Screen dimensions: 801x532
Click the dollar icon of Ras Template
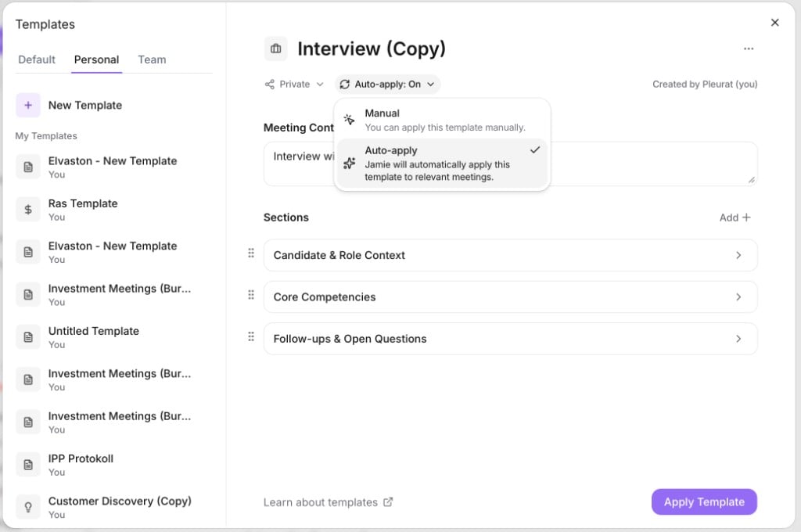tap(28, 210)
